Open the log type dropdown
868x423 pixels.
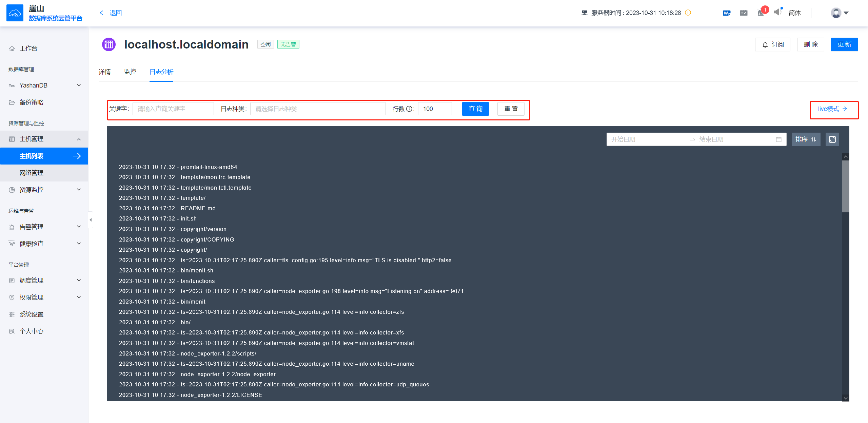coord(317,109)
